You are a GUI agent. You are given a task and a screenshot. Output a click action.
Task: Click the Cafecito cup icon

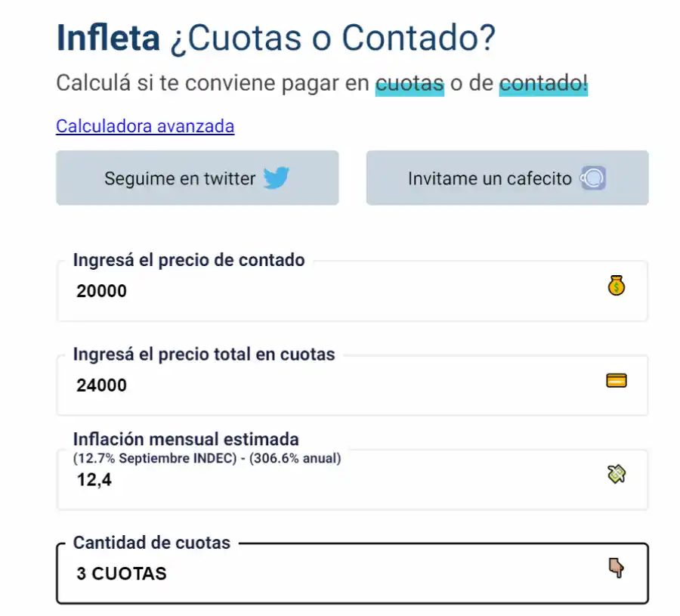tap(594, 178)
